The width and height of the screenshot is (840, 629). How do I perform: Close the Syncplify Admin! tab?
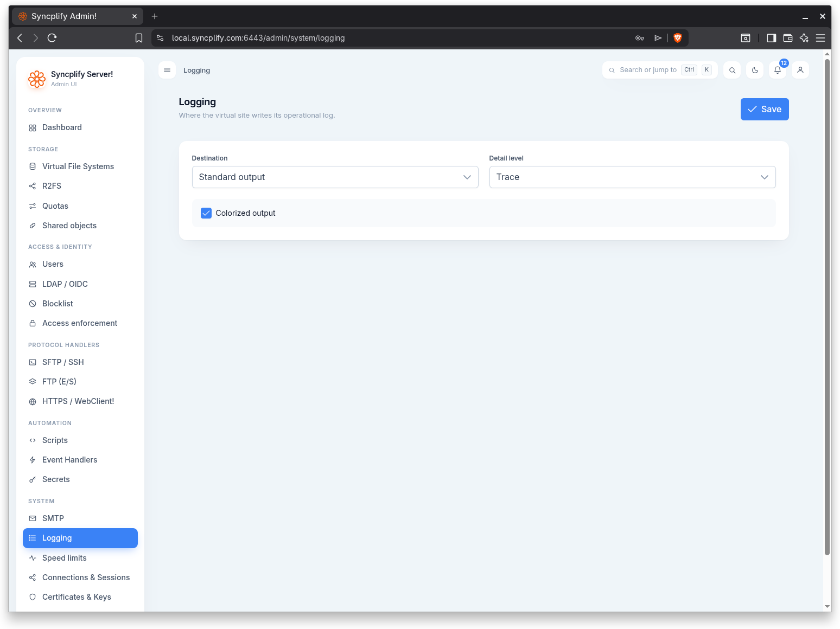(x=135, y=16)
